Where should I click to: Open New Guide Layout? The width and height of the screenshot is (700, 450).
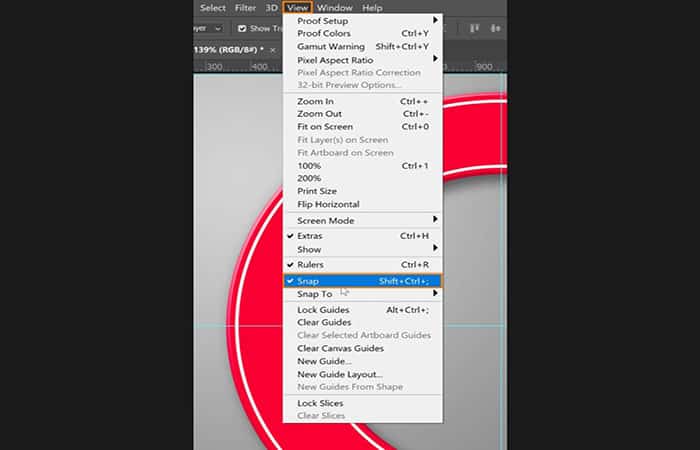(x=363, y=375)
